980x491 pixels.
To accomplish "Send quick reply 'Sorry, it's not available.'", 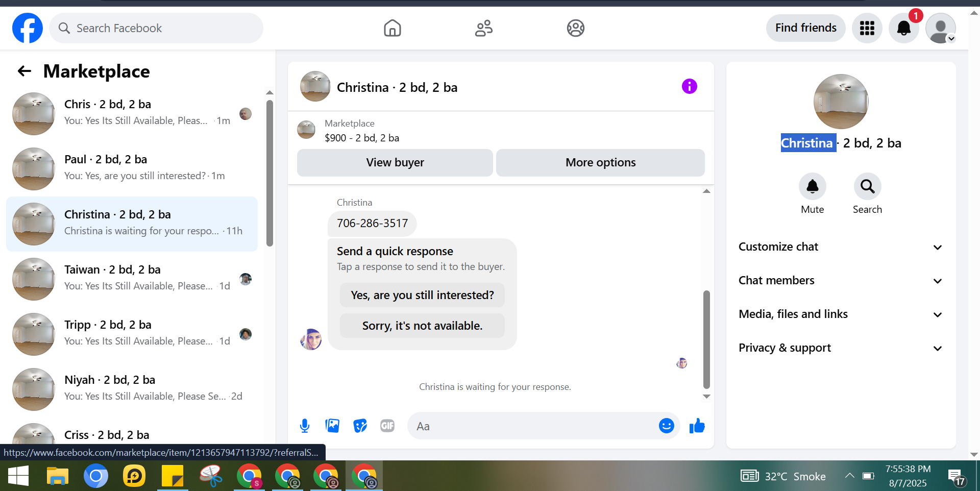I will (422, 326).
